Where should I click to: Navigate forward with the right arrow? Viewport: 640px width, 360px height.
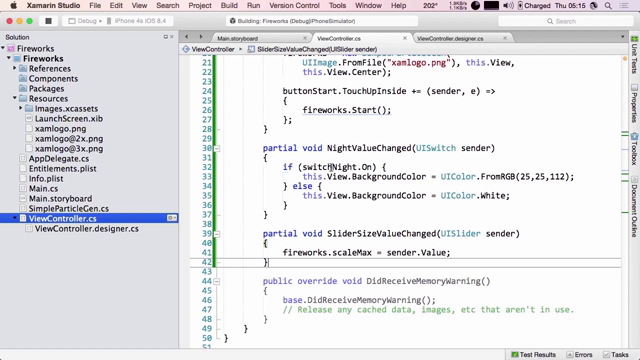(x=201, y=37)
